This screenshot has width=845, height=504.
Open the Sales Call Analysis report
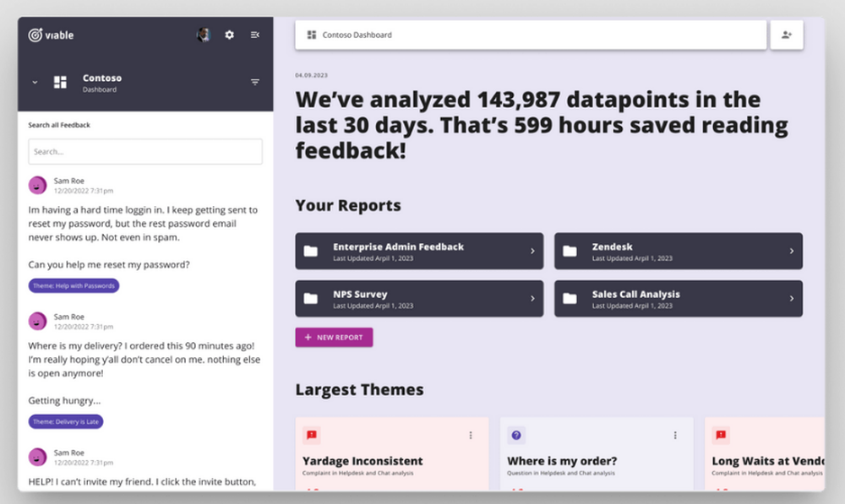pos(678,299)
